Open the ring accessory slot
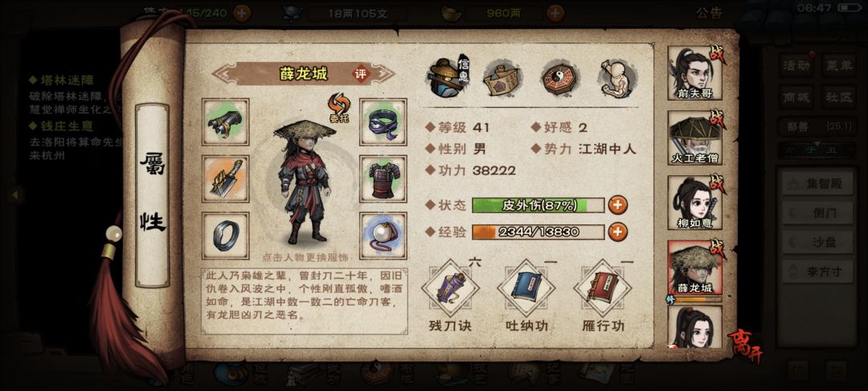Screen dimensions: 868x391 [225, 236]
